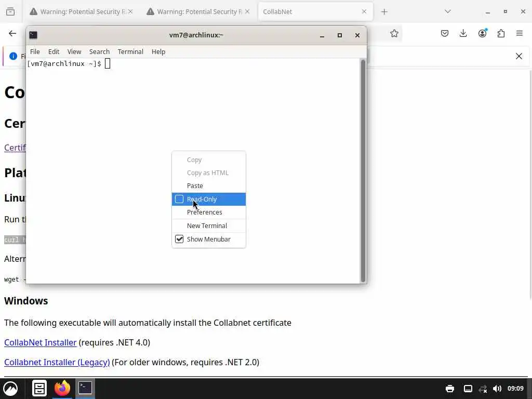Open the Firefox extensions puzzle icon

(501, 33)
